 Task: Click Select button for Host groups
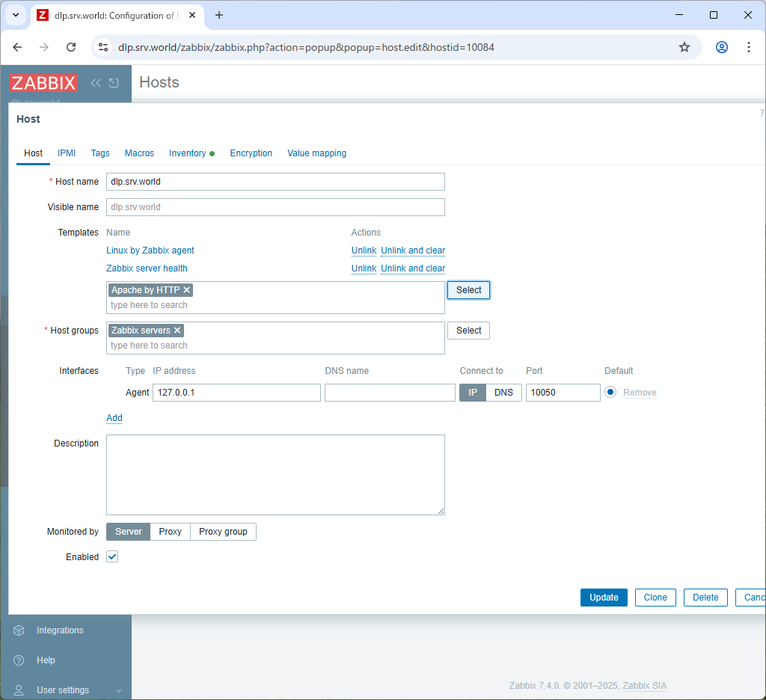click(x=468, y=331)
